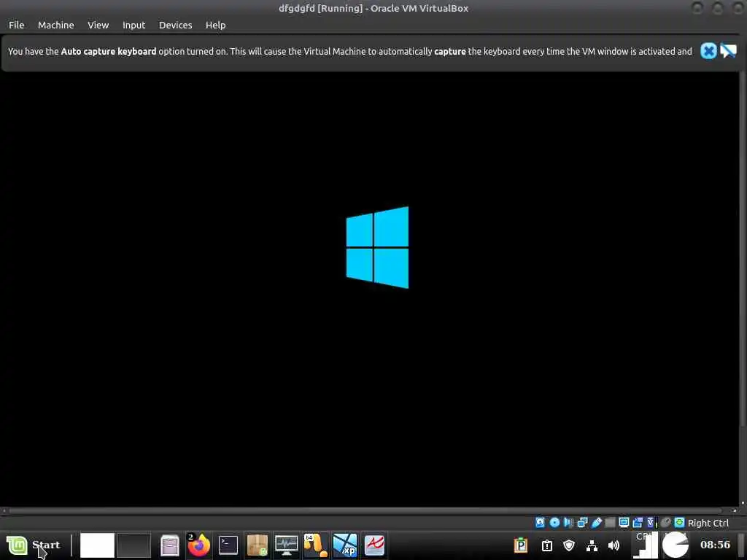Open the system monitor launcher
Image resolution: width=747 pixels, height=560 pixels.
286,545
